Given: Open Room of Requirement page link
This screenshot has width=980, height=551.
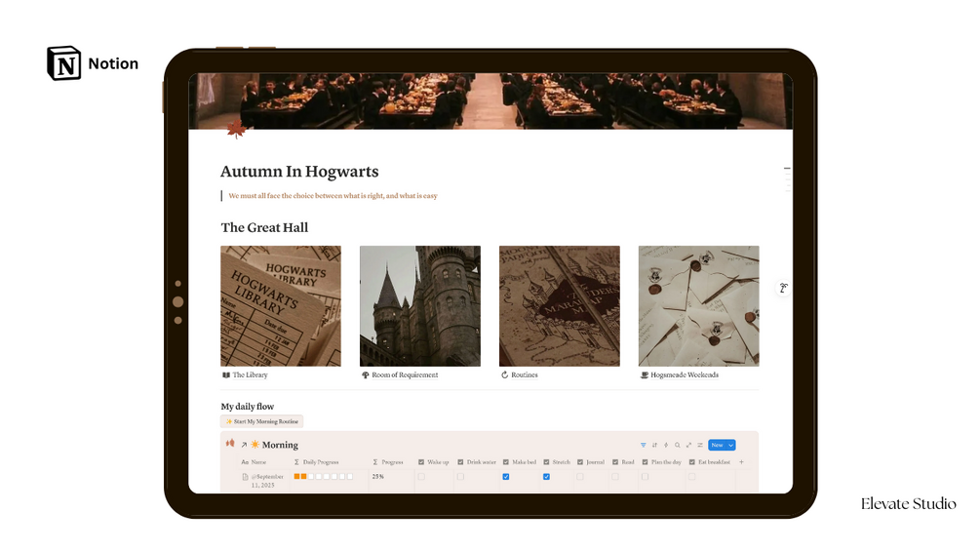Looking at the screenshot, I should [x=400, y=374].
